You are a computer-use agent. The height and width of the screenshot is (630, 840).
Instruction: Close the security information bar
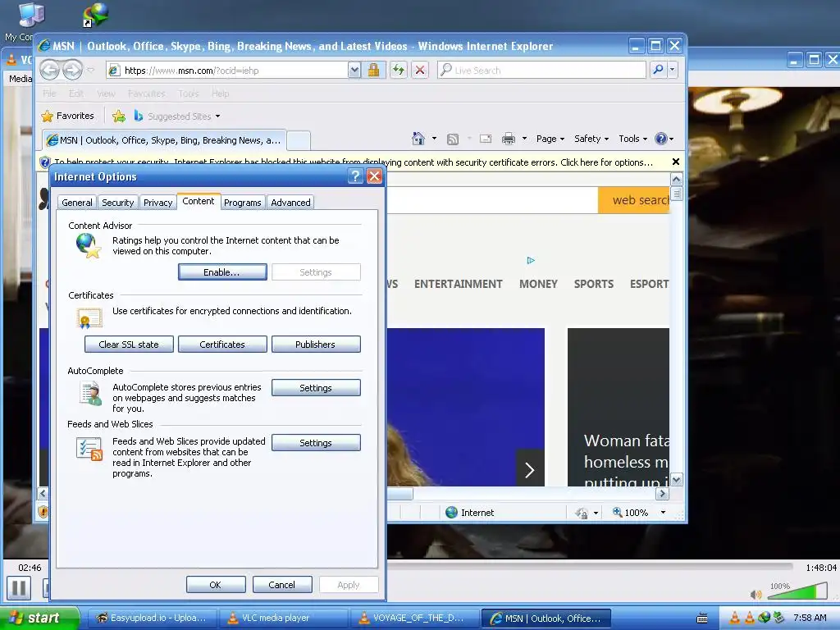point(676,162)
